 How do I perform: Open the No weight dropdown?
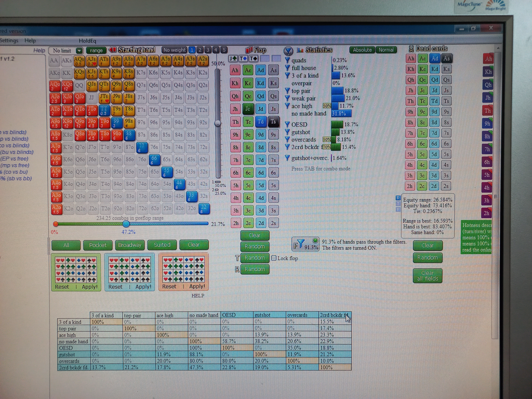tap(174, 50)
